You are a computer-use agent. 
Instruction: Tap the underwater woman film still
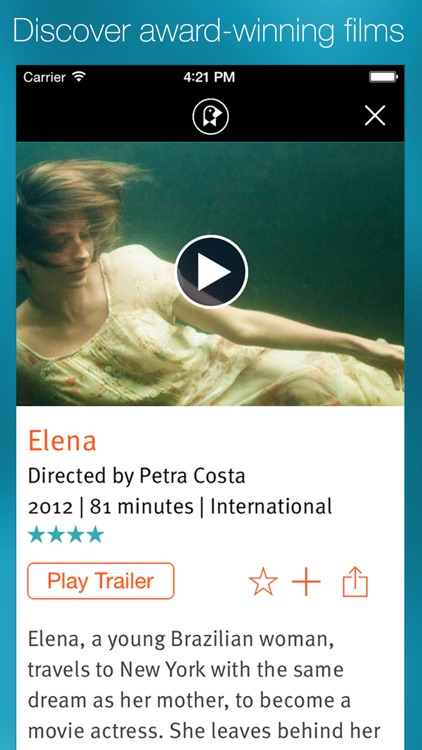210,274
